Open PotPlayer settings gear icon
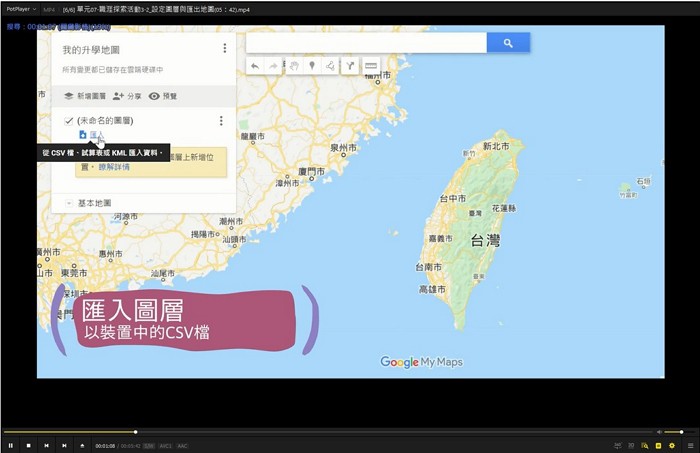The height and width of the screenshot is (453, 700). pyautogui.click(x=672, y=445)
